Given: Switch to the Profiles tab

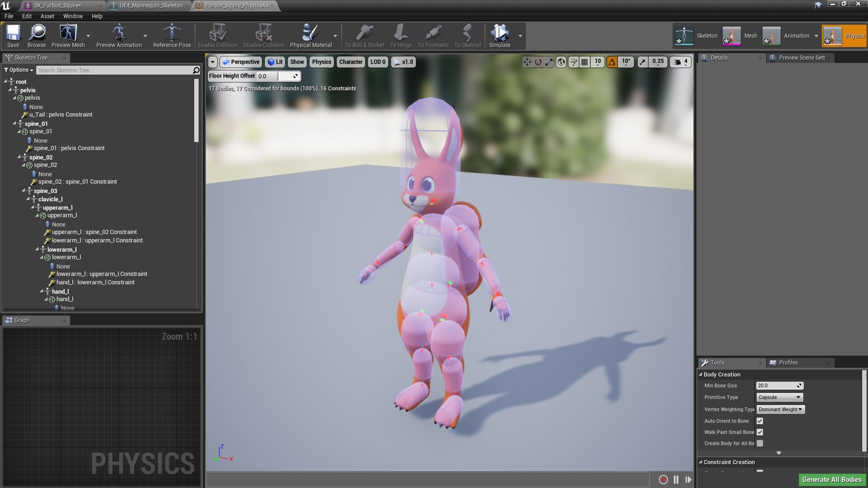Looking at the screenshot, I should tap(788, 362).
